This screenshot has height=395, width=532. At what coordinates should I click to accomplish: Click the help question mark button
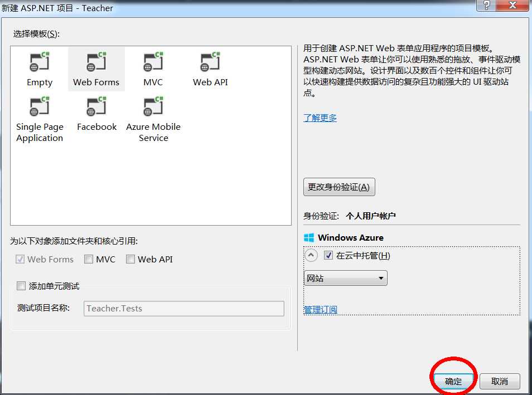486,6
